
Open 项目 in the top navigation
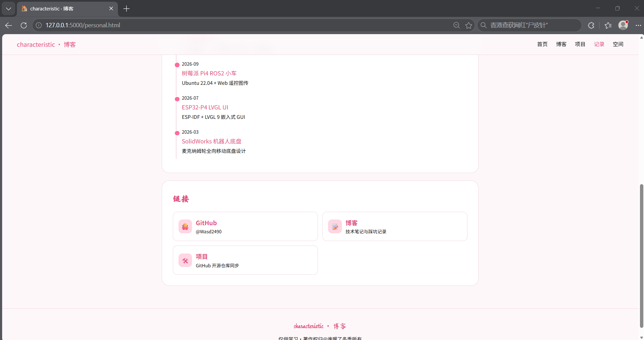(580, 44)
